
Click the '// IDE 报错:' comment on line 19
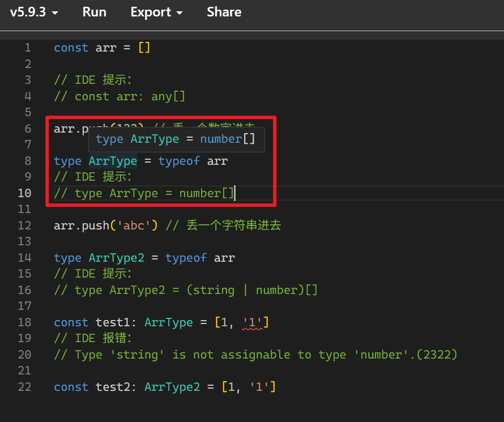pyautogui.click(x=93, y=338)
